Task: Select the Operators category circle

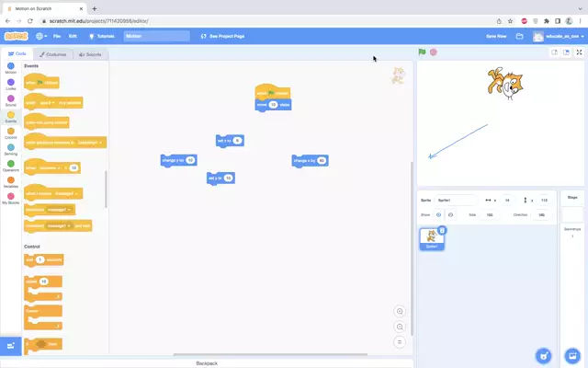Action: point(11,164)
